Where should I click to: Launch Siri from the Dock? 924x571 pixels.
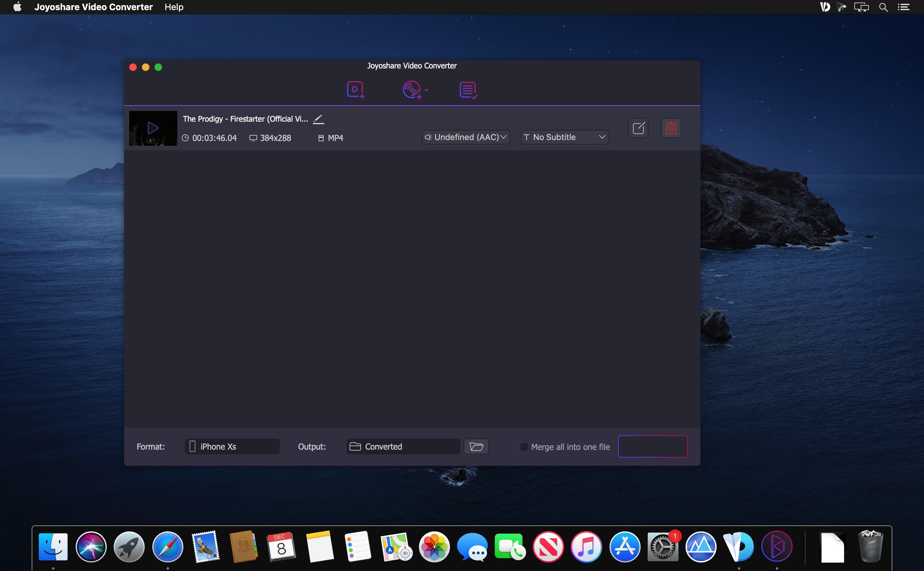tap(91, 547)
